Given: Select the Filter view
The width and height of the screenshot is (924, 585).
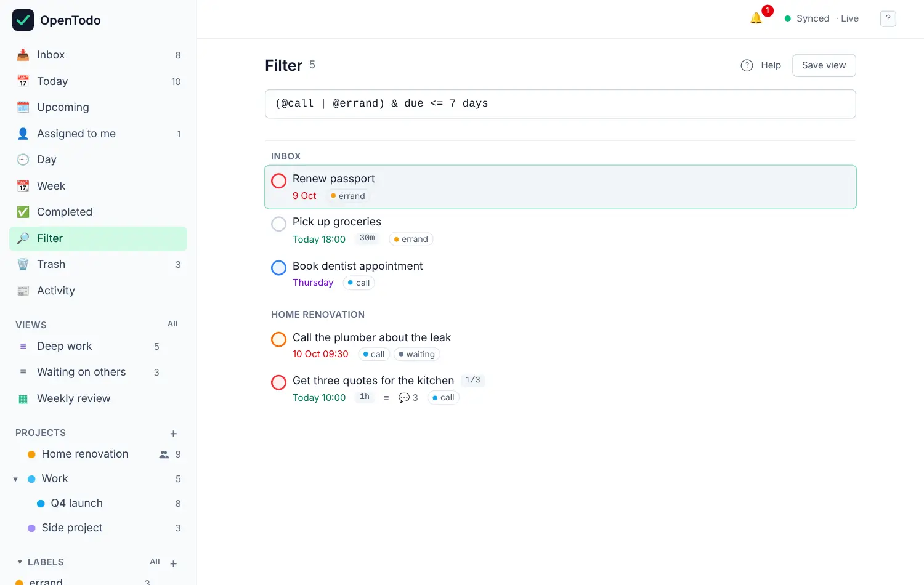Looking at the screenshot, I should (x=98, y=238).
